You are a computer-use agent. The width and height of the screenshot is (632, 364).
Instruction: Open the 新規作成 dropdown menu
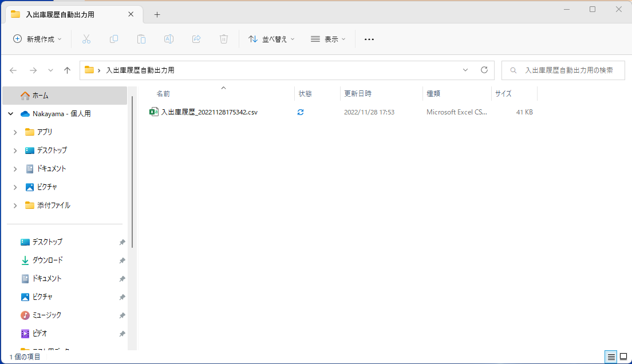38,39
